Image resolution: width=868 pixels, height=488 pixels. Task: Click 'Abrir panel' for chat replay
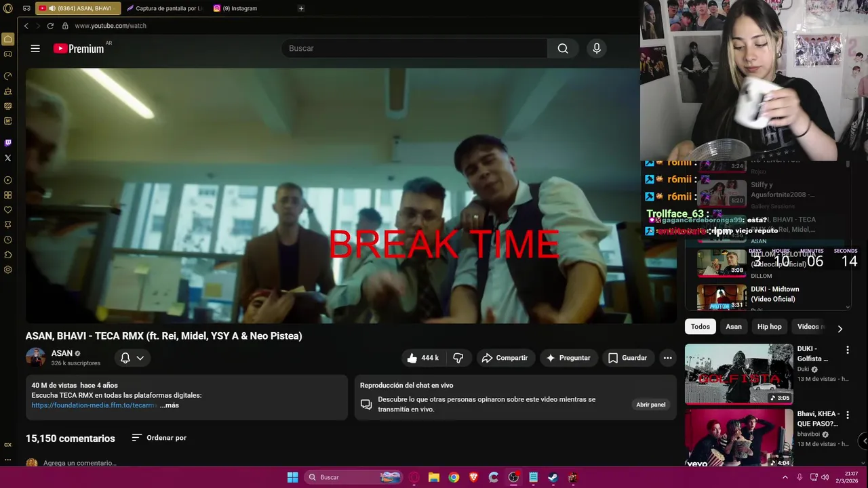coord(650,405)
